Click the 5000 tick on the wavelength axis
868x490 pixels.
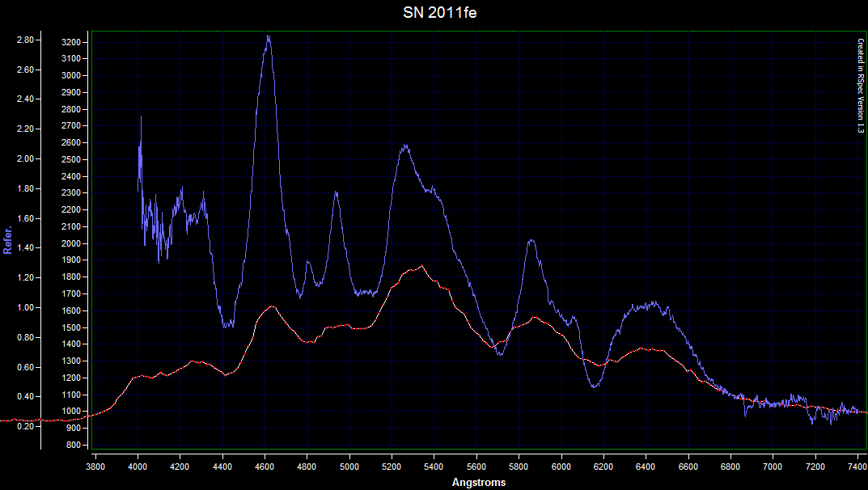click(x=349, y=468)
